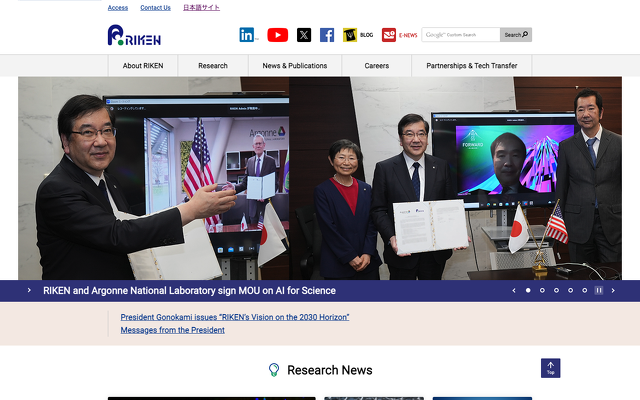Expand the Research navigation menu
This screenshot has width=640, height=400.
point(213,66)
